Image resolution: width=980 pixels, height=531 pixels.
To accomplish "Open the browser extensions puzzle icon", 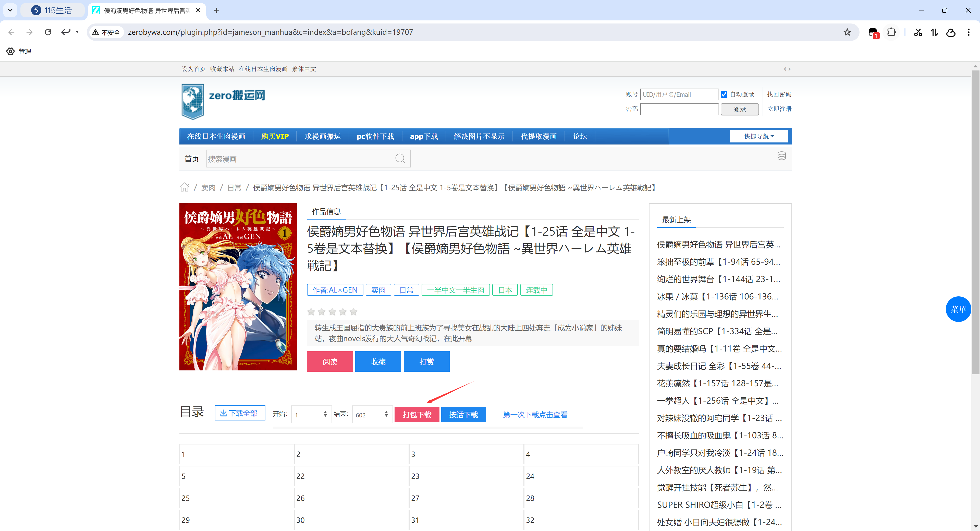I will click(891, 32).
